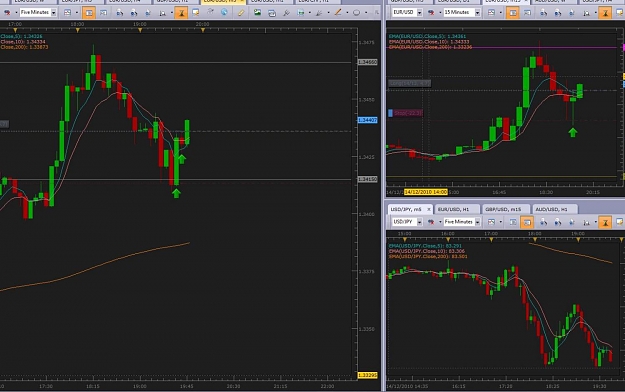Click the yellow 1.33295 price label
Viewport: 625px width, 392px height.
coord(367,375)
